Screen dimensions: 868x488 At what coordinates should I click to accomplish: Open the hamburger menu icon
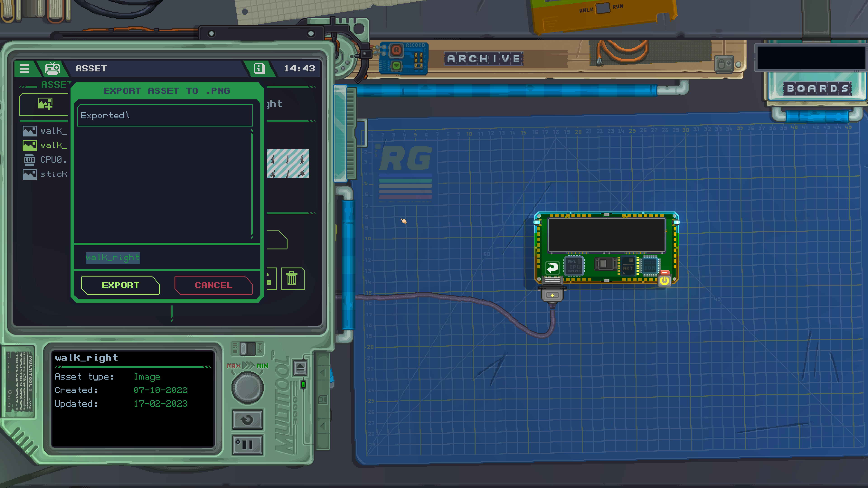click(24, 69)
